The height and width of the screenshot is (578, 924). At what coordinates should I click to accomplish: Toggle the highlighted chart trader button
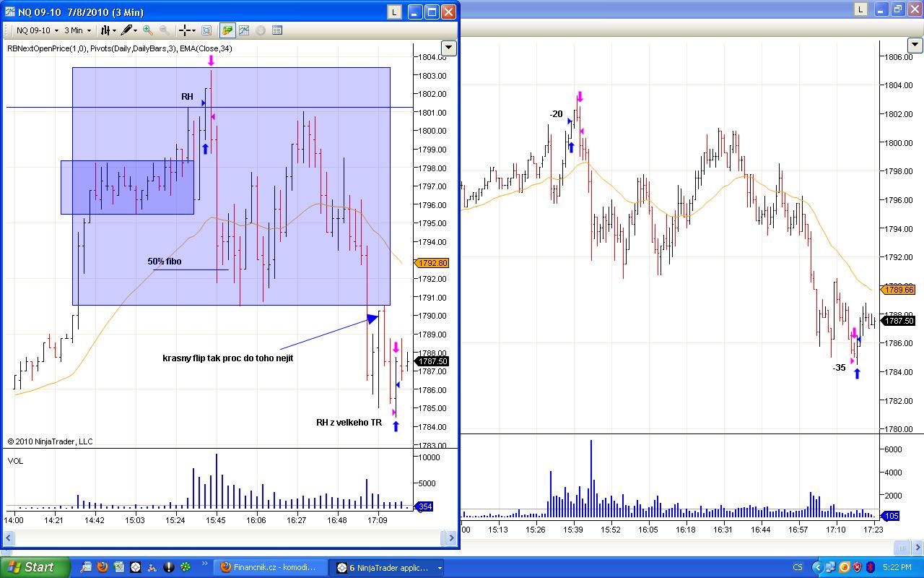click(227, 30)
